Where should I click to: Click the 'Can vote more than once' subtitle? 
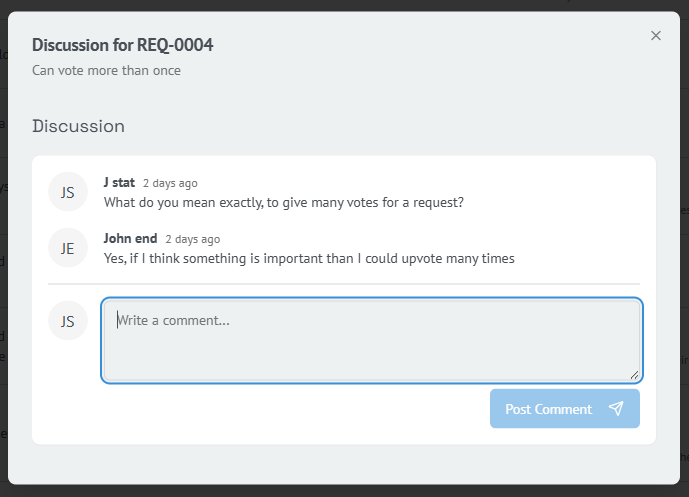[106, 71]
